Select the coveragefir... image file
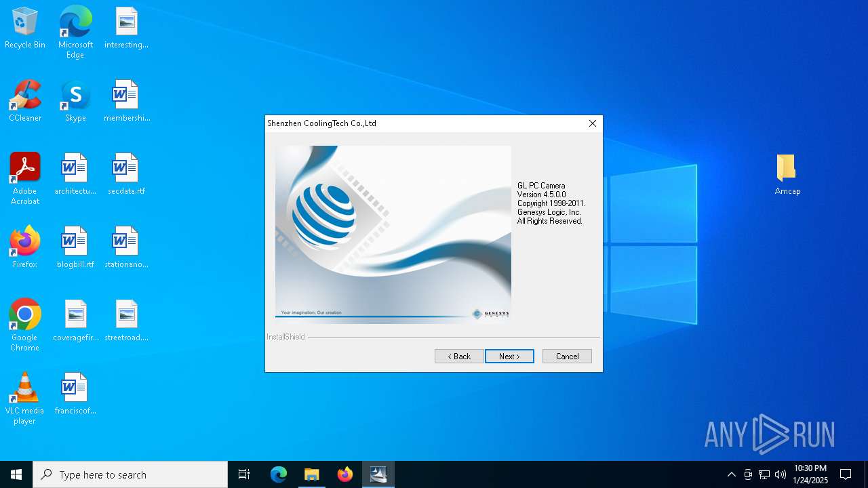Viewport: 868px width, 488px height. click(x=75, y=321)
